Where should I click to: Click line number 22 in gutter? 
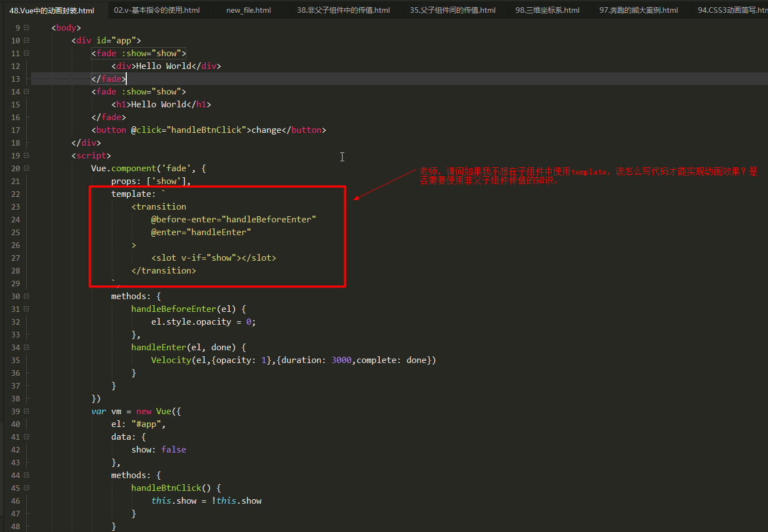(15, 194)
